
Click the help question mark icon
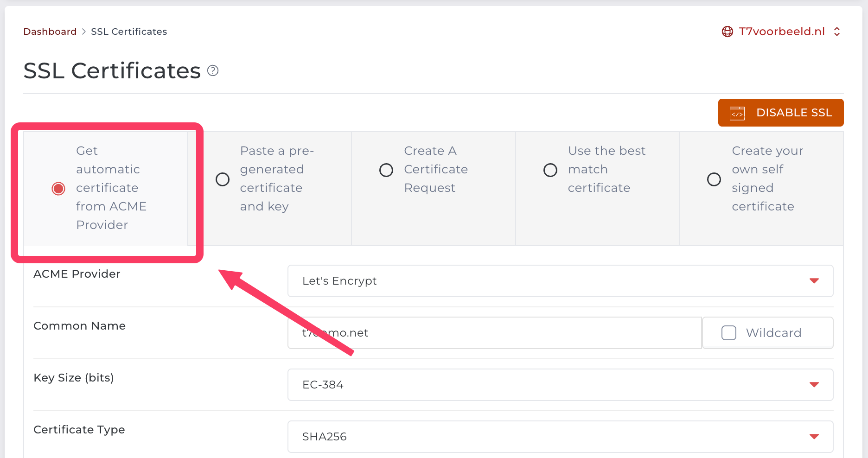pyautogui.click(x=213, y=70)
